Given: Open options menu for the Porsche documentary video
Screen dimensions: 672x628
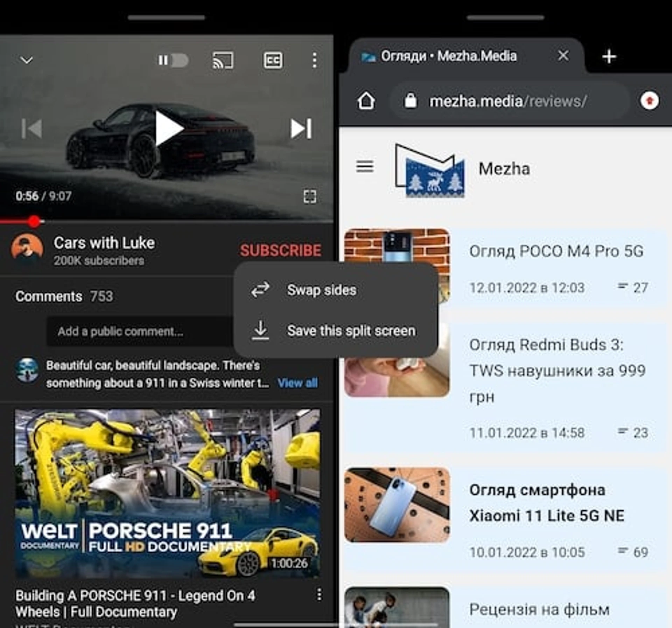Looking at the screenshot, I should tap(319, 595).
